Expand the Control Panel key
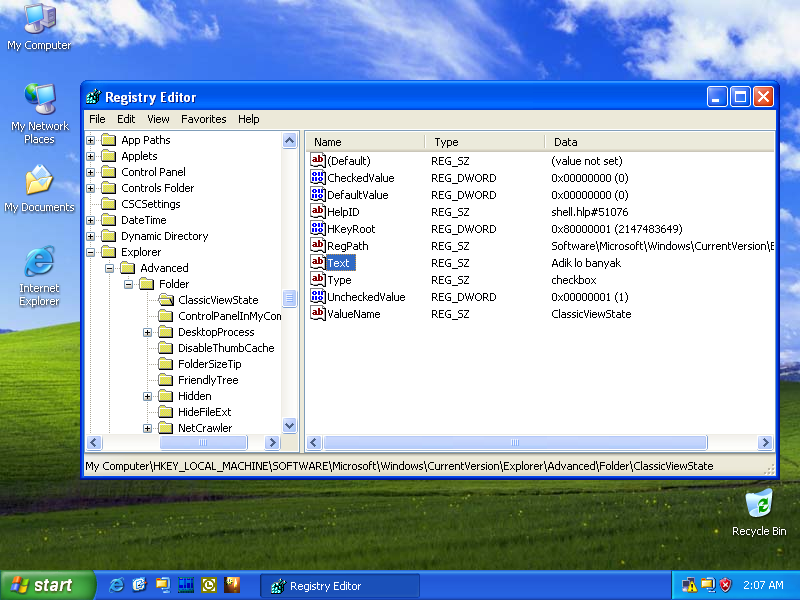 coord(91,172)
